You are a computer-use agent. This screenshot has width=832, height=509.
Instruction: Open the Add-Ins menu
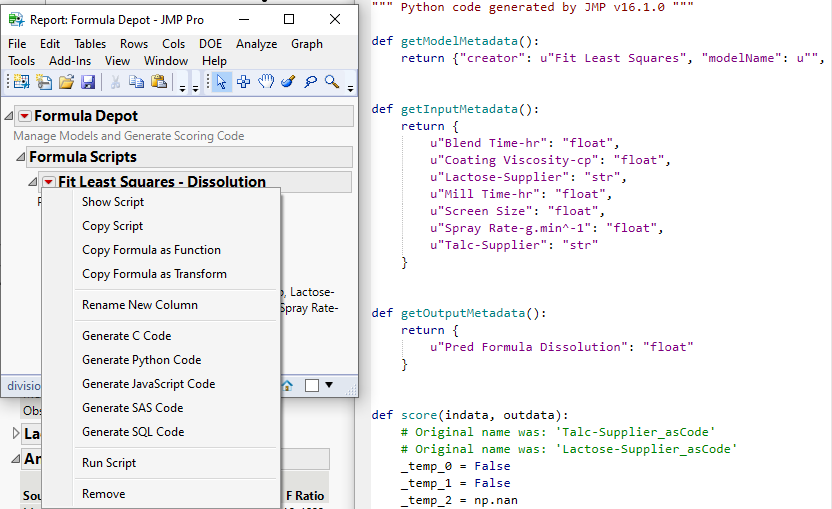70,61
